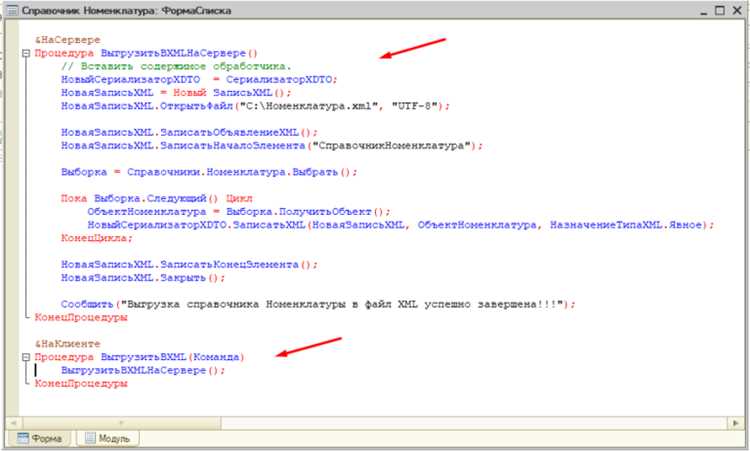This screenshot has width=750, height=451.
Task: Click the 'Пока Выборка.Следующий() Цикл' line
Action: (x=156, y=198)
